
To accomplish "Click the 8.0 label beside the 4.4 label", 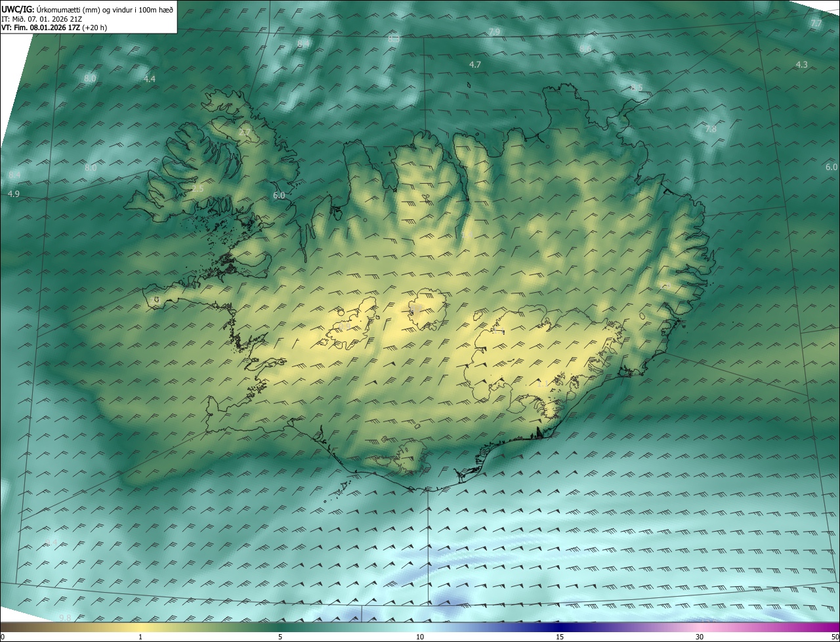I will tap(91, 78).
